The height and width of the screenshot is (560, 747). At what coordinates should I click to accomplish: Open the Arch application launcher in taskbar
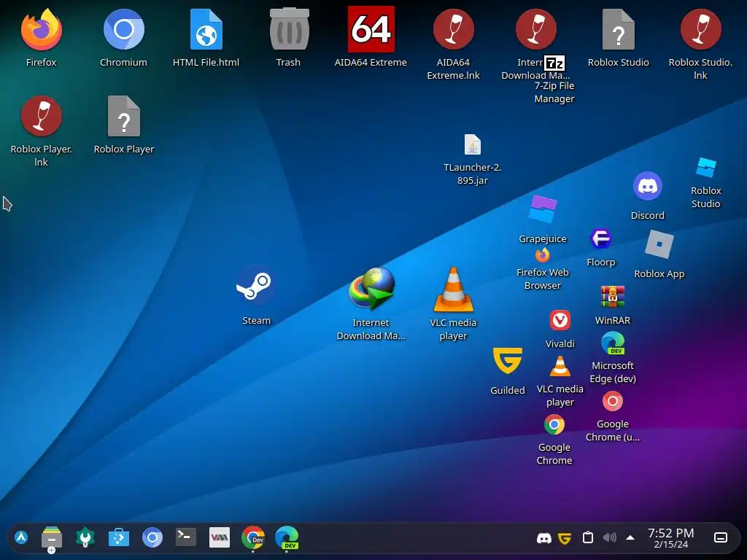pos(21,537)
